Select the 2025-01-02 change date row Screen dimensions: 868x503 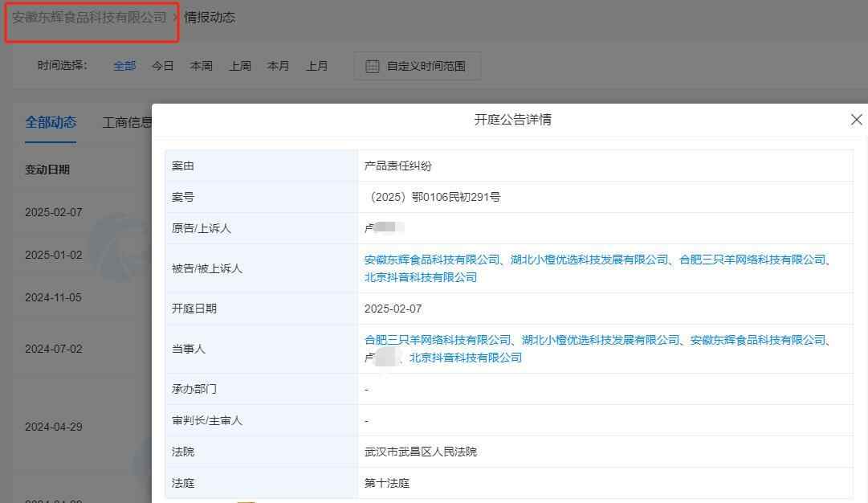53,255
